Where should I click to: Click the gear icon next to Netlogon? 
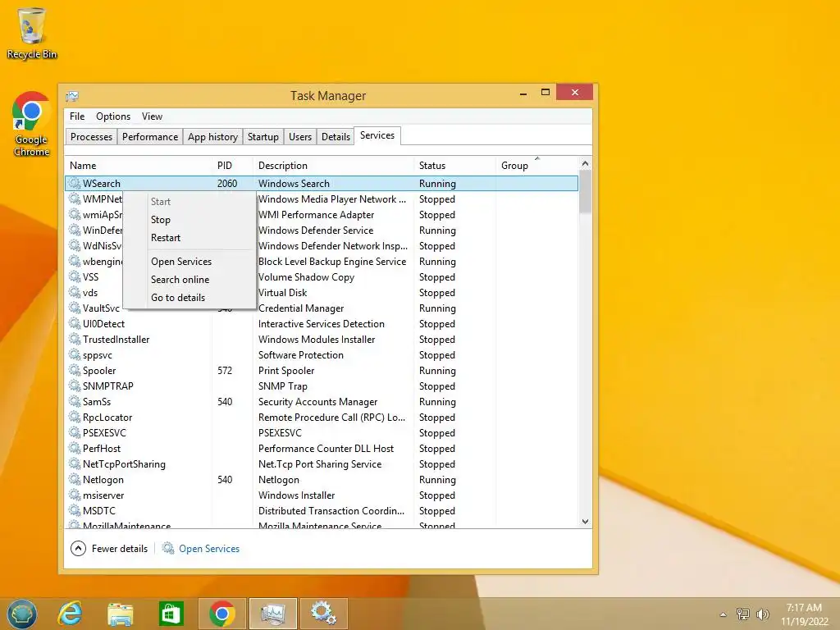[x=75, y=479]
